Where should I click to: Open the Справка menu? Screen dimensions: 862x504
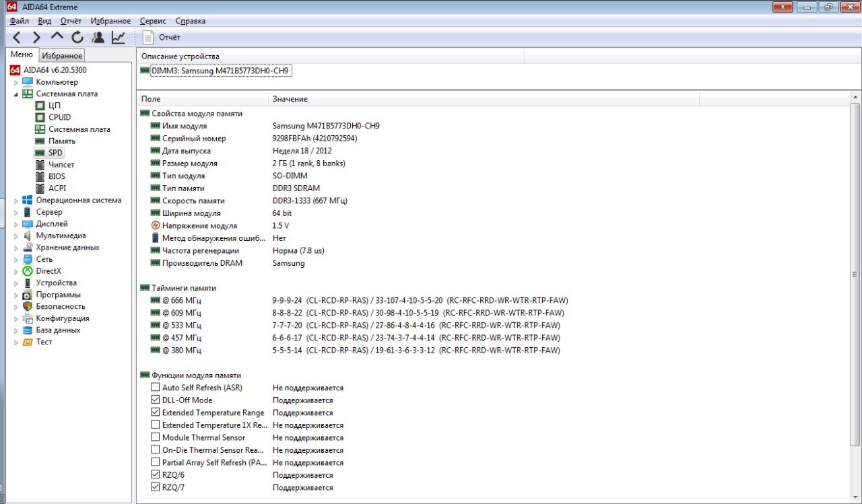(191, 21)
